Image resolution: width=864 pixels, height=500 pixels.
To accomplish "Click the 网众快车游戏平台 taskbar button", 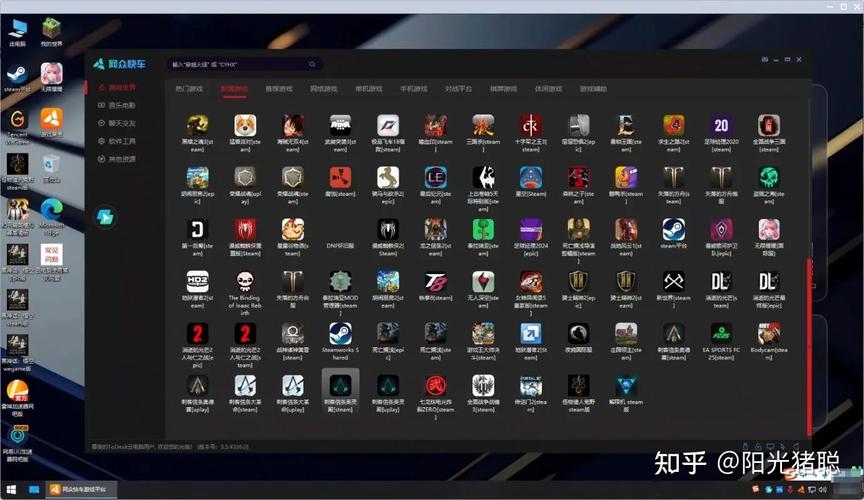I will pyautogui.click(x=80, y=489).
